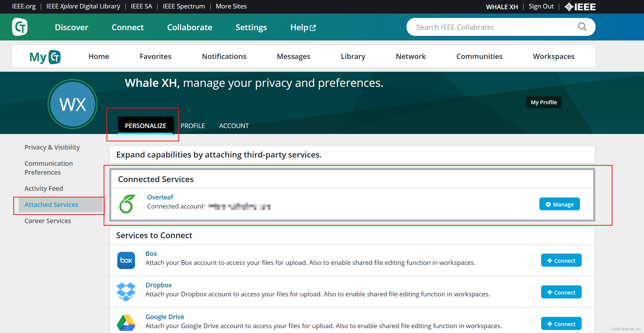Viewport: 644px width, 333px height.
Task: Select Privacy & Visibility in sidebar
Action: point(52,147)
